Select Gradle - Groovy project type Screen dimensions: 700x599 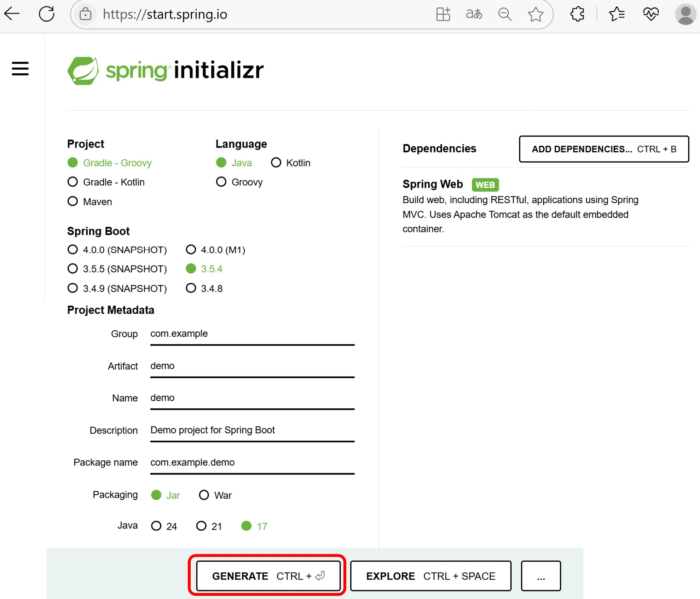point(109,163)
